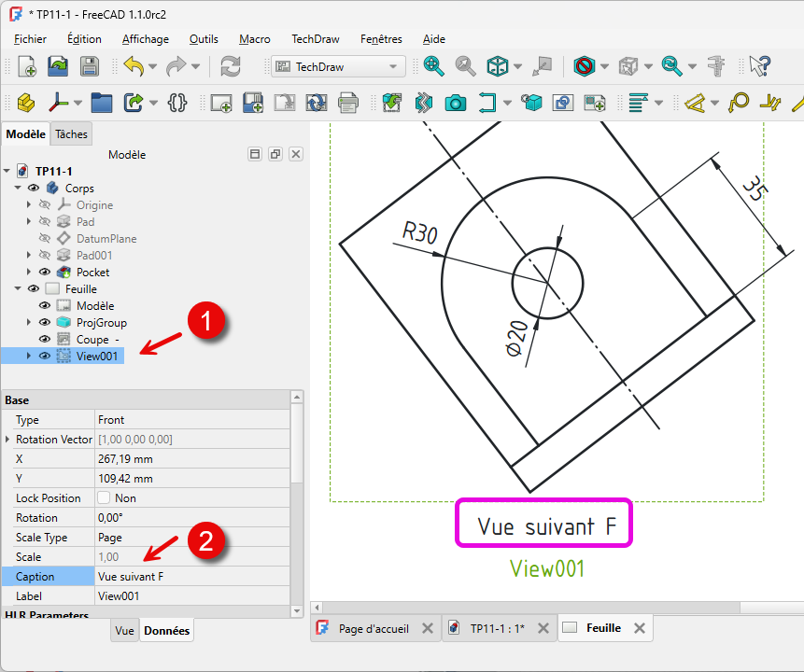The image size is (804, 672).
Task: Expand the Rotation Vector property
Action: pos(8,440)
